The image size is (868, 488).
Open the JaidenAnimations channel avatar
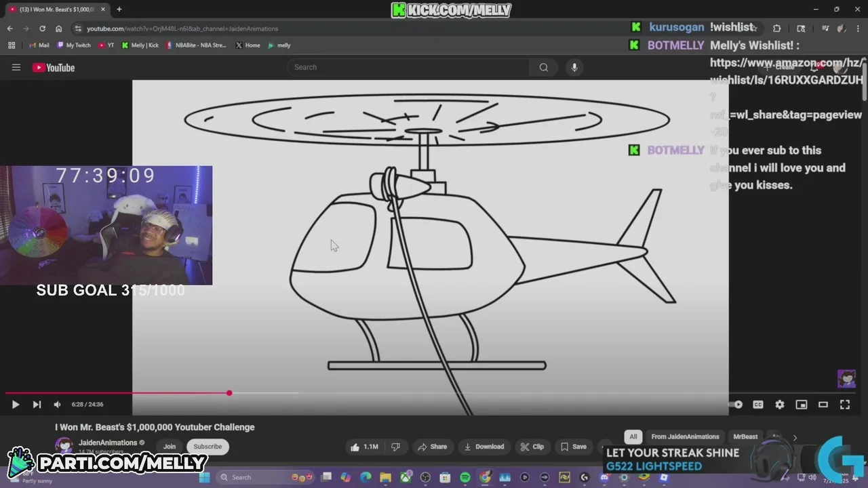click(64, 447)
